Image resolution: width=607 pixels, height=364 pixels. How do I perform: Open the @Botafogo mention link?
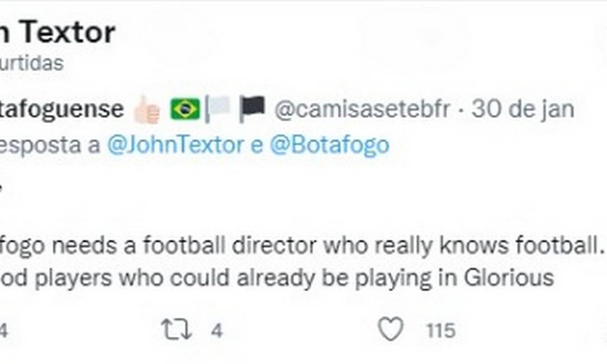[x=329, y=145]
